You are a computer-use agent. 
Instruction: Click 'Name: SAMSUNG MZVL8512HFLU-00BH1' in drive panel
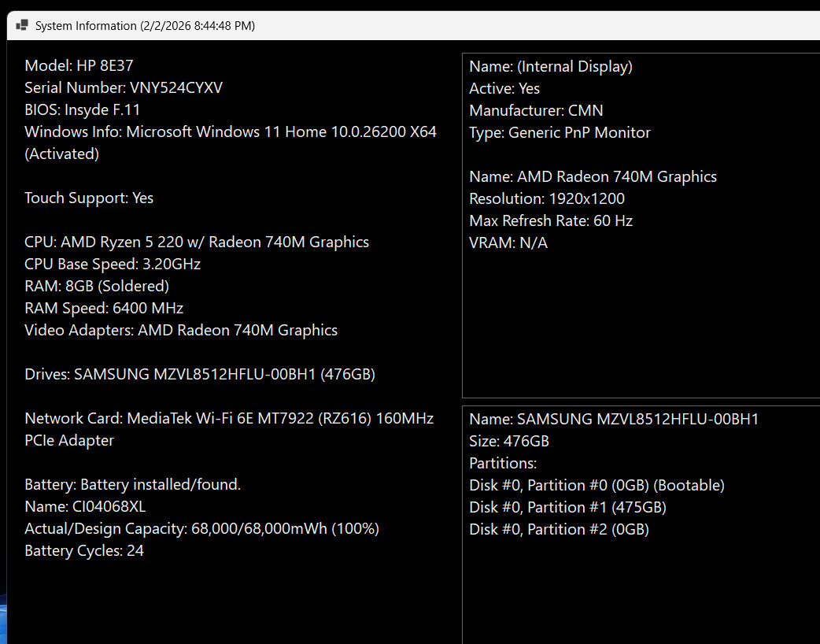(x=614, y=419)
